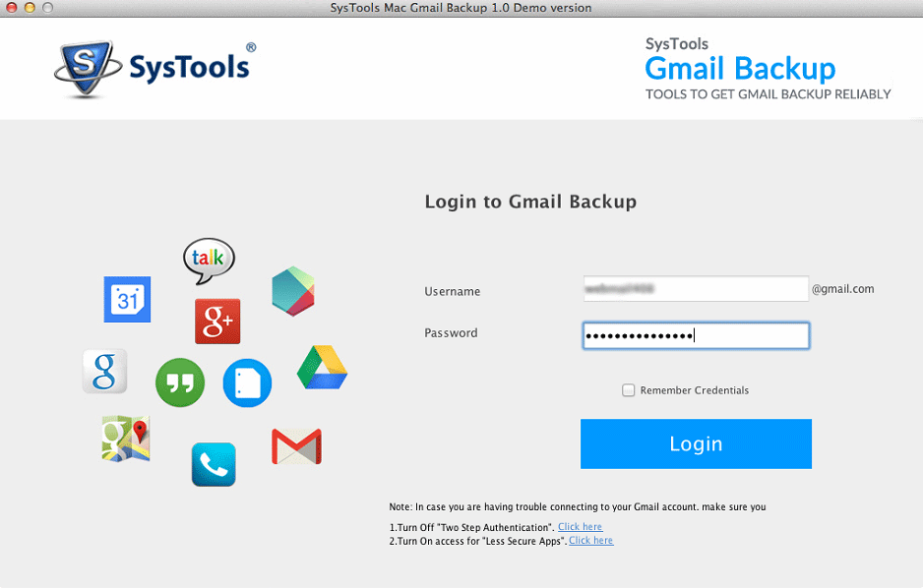Image resolution: width=923 pixels, height=588 pixels.
Task: Click the Note about trouble connecting text
Action: pyautogui.click(x=578, y=506)
